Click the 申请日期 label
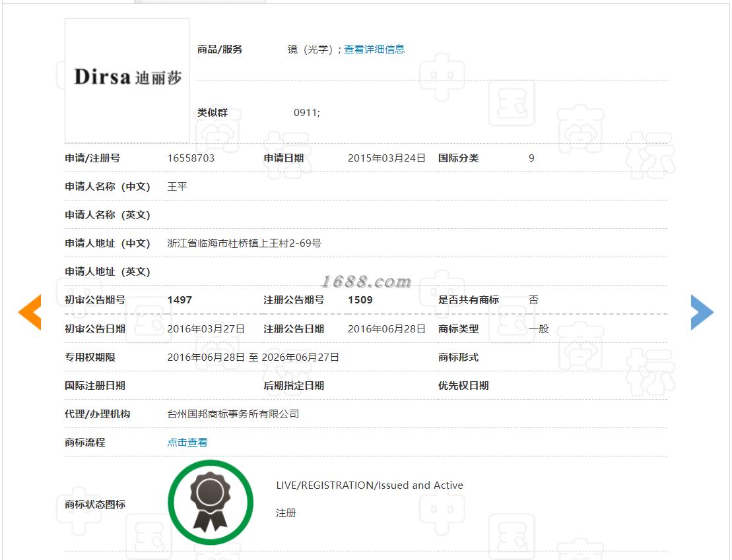The width and height of the screenshot is (732, 560). click(283, 158)
